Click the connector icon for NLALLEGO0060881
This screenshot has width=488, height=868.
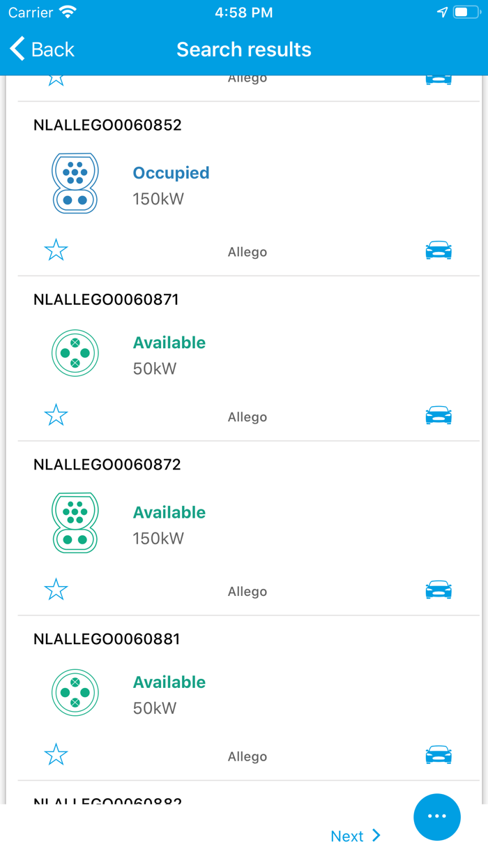click(75, 692)
